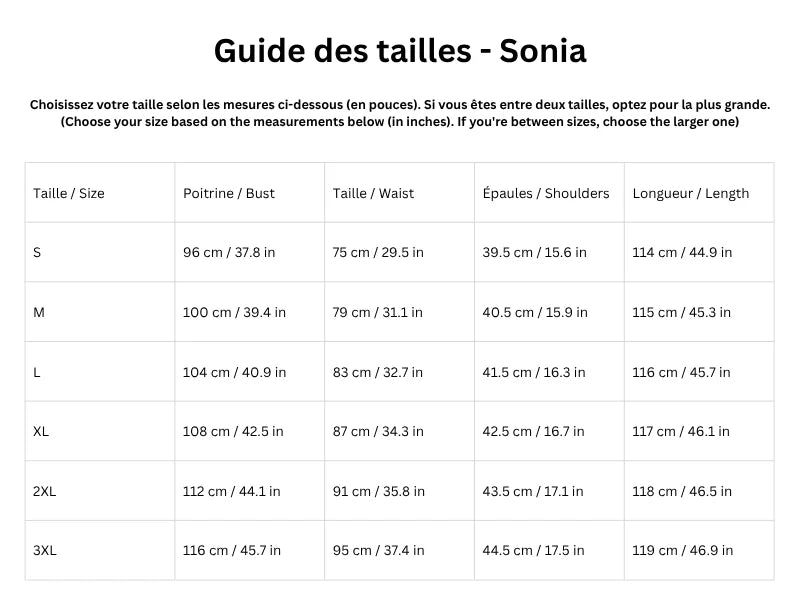Screen dimensions: 800x600
Task: Click the '79 cm / 31.1 in' waist cell
Action: tap(378, 312)
